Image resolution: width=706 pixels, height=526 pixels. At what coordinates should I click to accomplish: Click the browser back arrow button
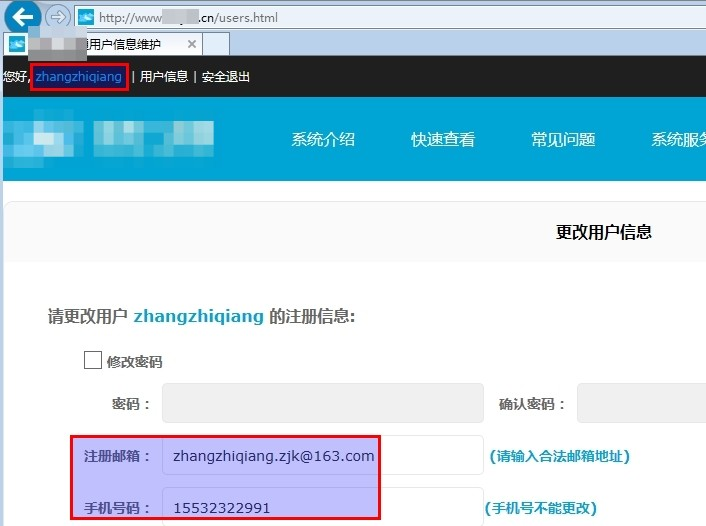pos(23,17)
